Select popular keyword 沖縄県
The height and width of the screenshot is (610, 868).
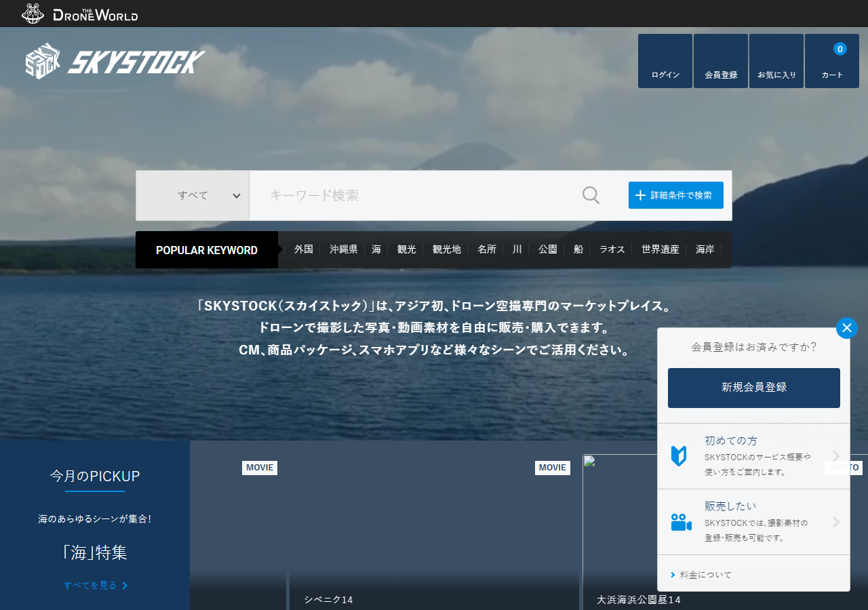(x=344, y=249)
